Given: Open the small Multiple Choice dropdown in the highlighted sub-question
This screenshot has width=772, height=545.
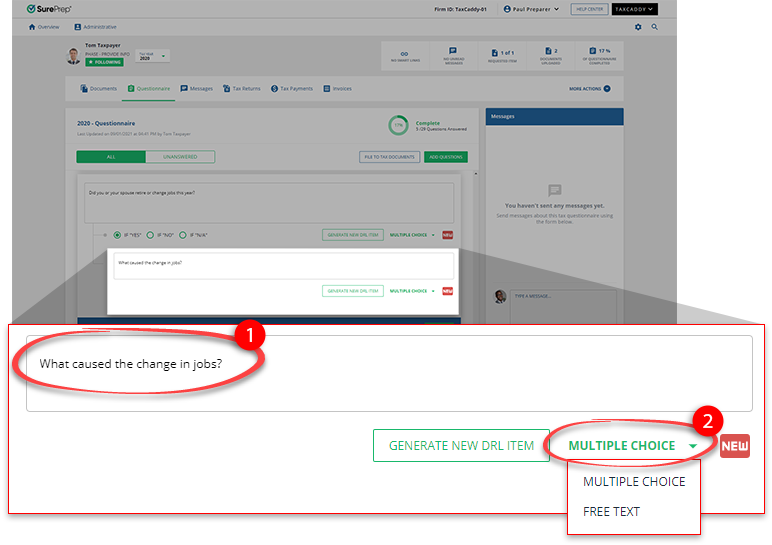Looking at the screenshot, I should tap(412, 291).
